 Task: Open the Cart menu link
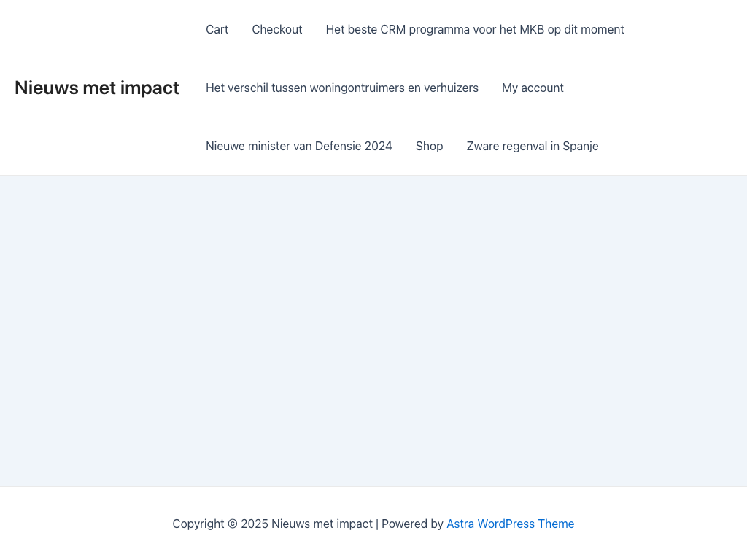click(x=217, y=29)
